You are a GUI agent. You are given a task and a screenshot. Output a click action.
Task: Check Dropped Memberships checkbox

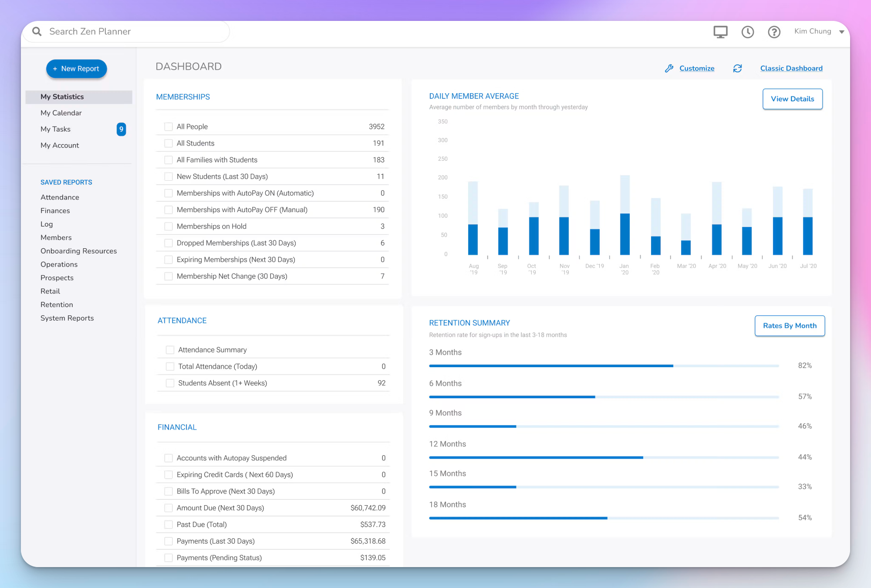click(x=168, y=243)
